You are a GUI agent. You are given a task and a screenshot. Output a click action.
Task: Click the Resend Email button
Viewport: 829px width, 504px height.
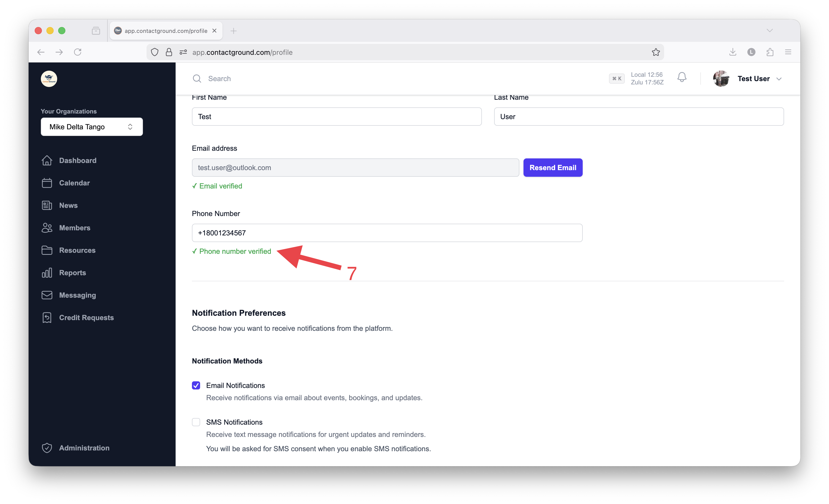pos(552,167)
